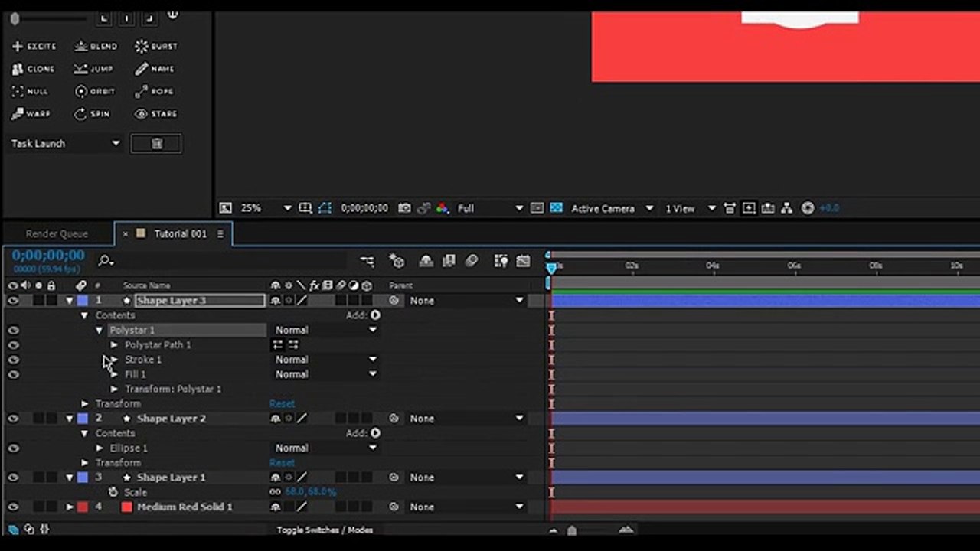Image resolution: width=980 pixels, height=551 pixels.
Task: Toggle Stroke 1 visibility eye
Action: coord(12,360)
